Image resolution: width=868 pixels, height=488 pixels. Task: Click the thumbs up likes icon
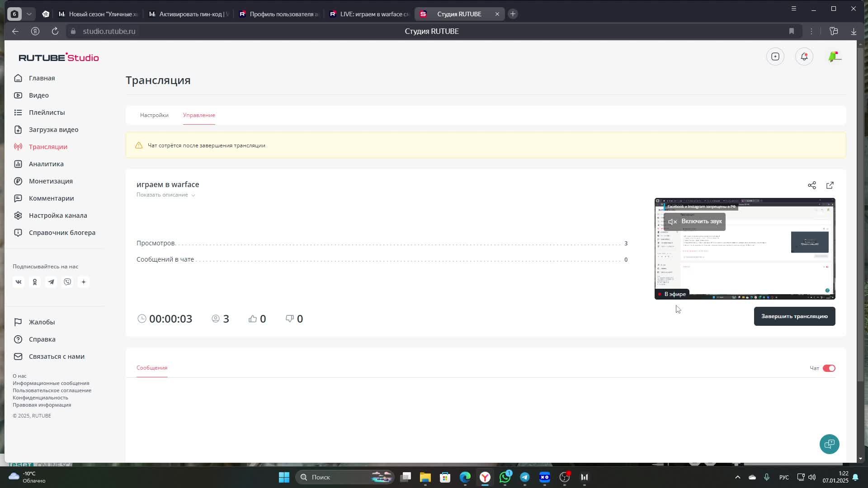252,319
